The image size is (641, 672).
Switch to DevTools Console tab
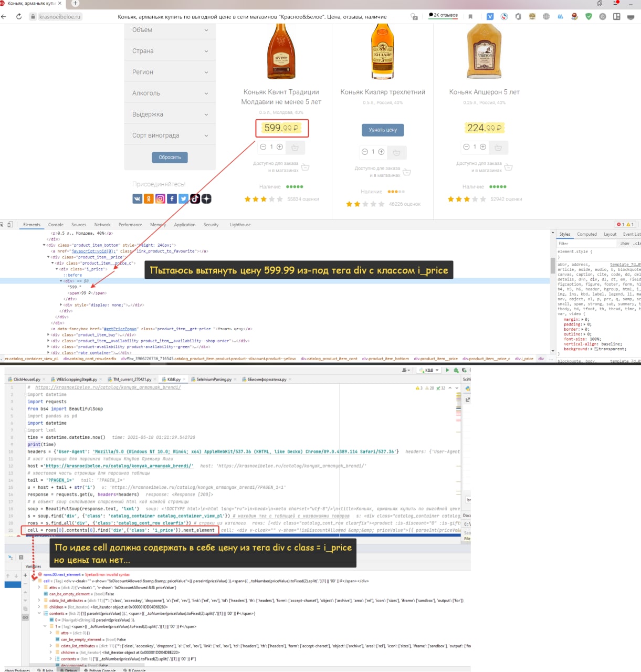click(56, 225)
